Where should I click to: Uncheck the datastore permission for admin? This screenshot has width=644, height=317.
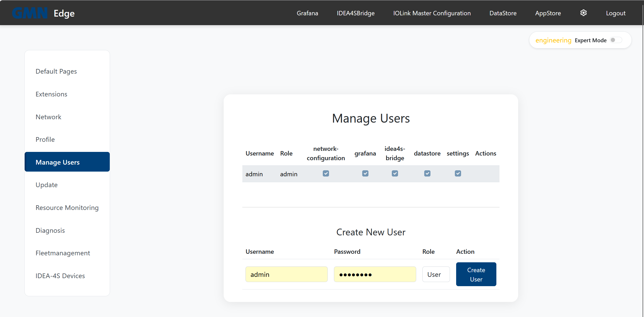[x=427, y=173]
